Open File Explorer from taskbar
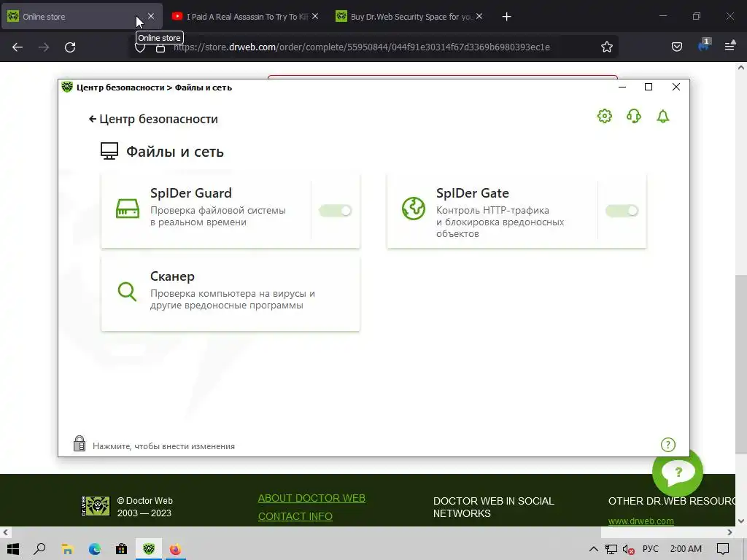747x560 pixels. pos(67,549)
